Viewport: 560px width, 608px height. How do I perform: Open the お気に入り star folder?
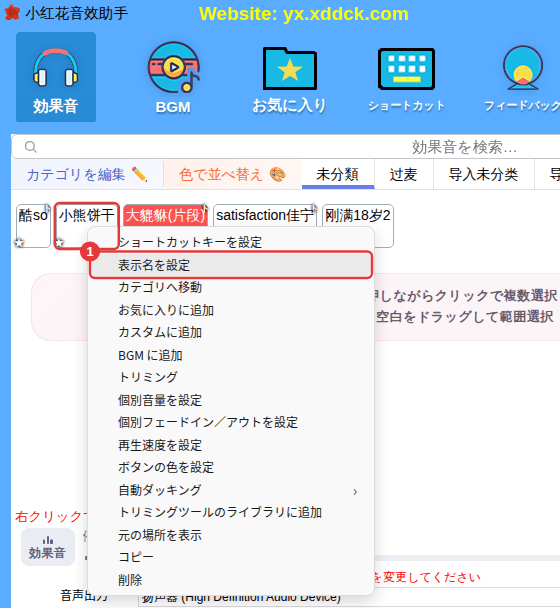(x=289, y=77)
